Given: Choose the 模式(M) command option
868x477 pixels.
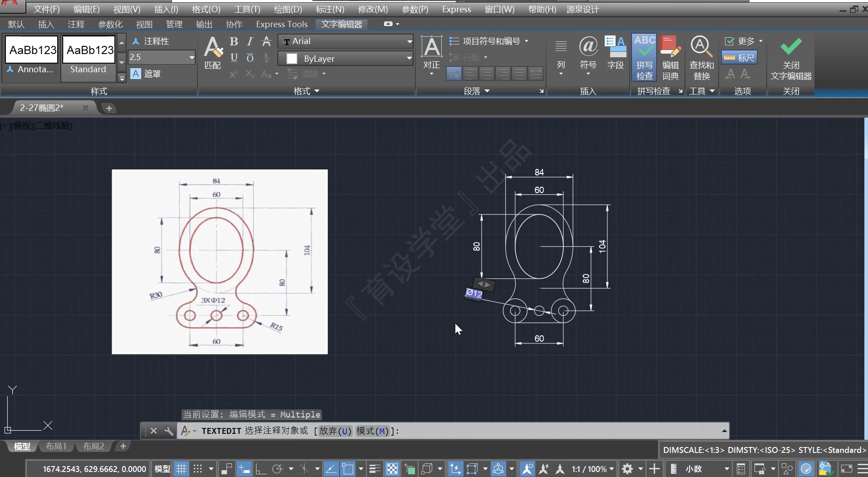Looking at the screenshot, I should tap(372, 431).
